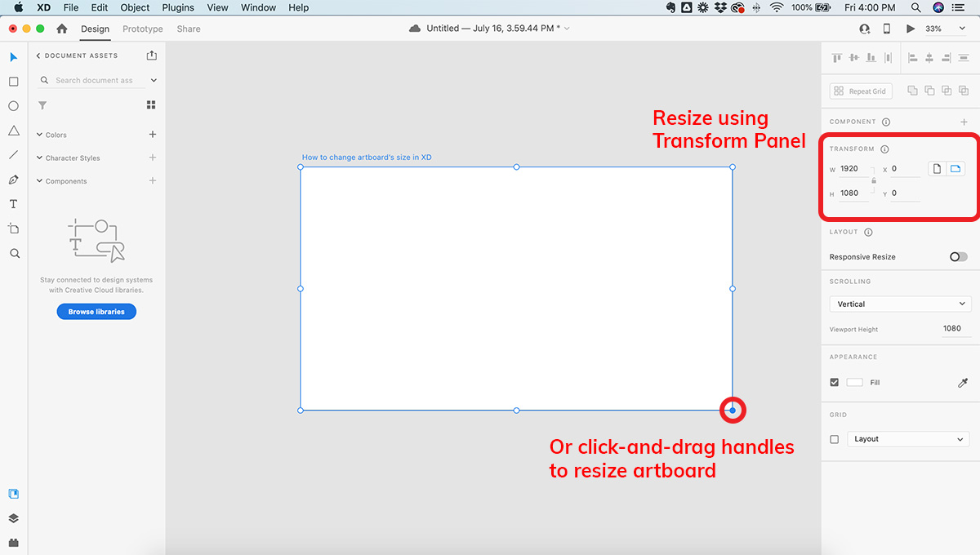Image resolution: width=980 pixels, height=555 pixels.
Task: Enable the Grid Layout checkbox
Action: (834, 439)
